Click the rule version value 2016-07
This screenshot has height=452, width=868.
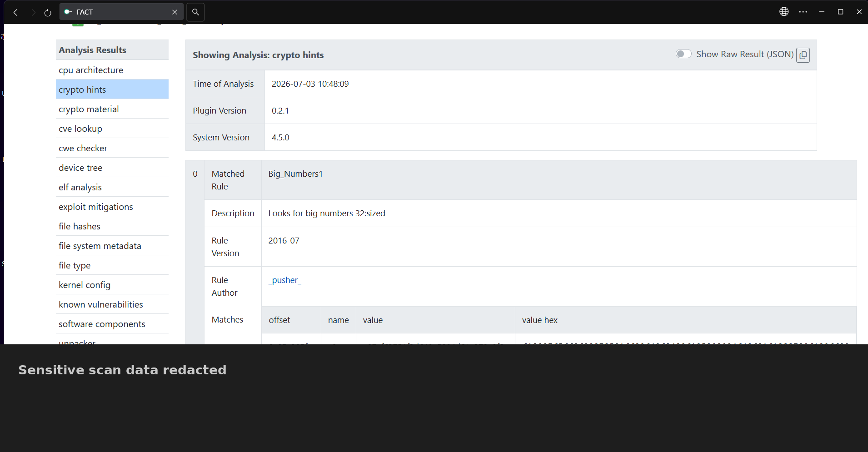pos(284,241)
